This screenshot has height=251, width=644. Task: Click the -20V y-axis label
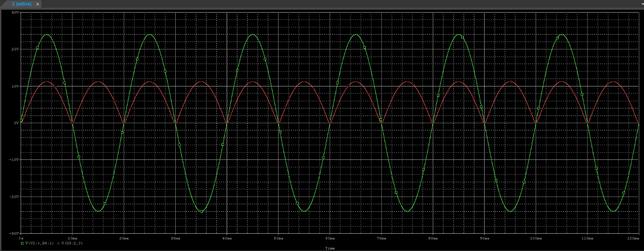pyautogui.click(x=14, y=196)
